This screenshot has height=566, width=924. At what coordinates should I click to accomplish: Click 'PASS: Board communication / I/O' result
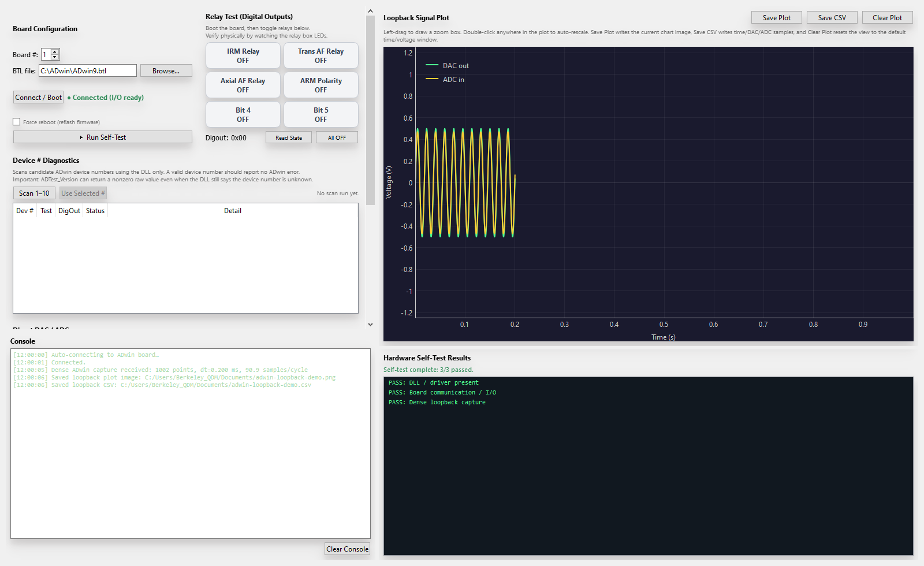click(x=442, y=392)
